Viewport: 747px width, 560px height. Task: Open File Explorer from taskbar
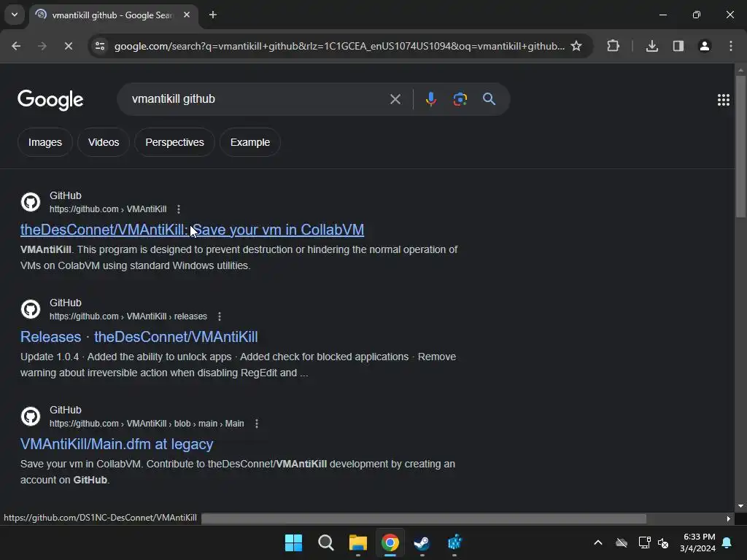click(357, 542)
